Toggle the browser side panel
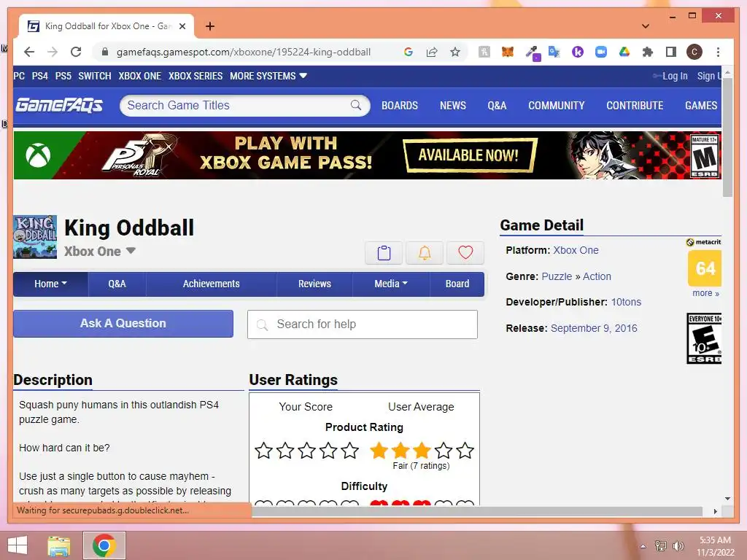This screenshot has width=747, height=560. point(671,52)
